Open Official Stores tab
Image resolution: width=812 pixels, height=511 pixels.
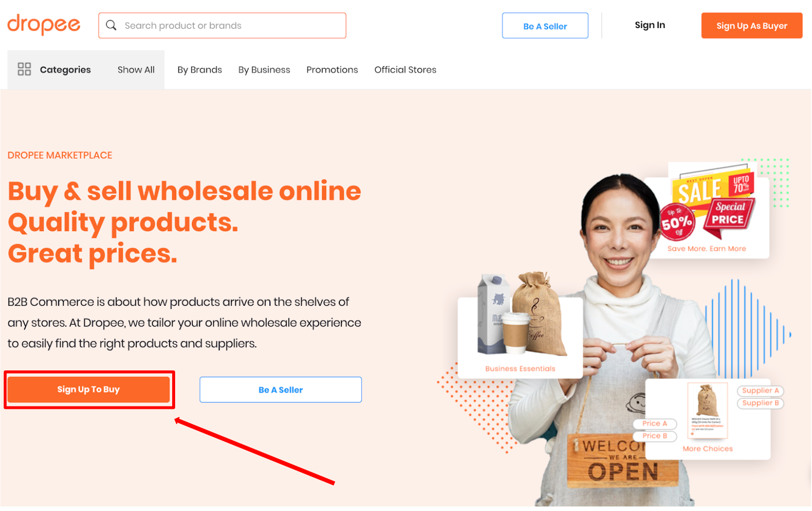[x=406, y=70]
